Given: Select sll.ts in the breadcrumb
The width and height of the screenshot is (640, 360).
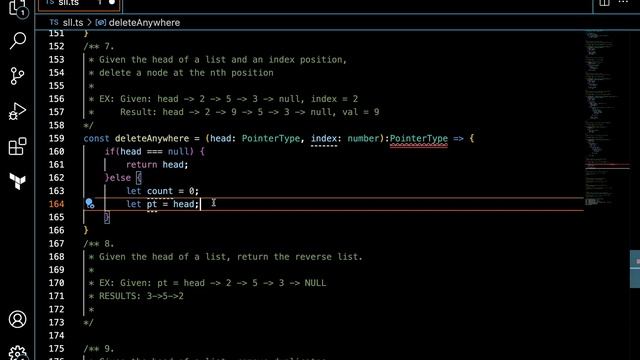Looking at the screenshot, I should (73, 23).
